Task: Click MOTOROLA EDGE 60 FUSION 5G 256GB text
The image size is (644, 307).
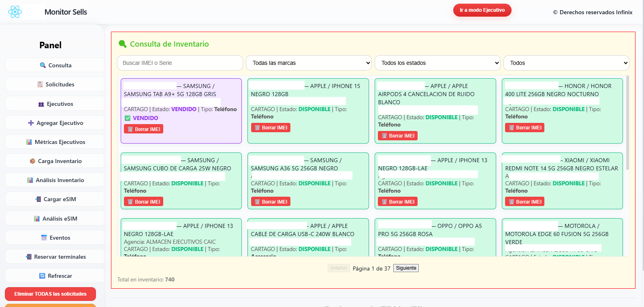Action: 557,234
